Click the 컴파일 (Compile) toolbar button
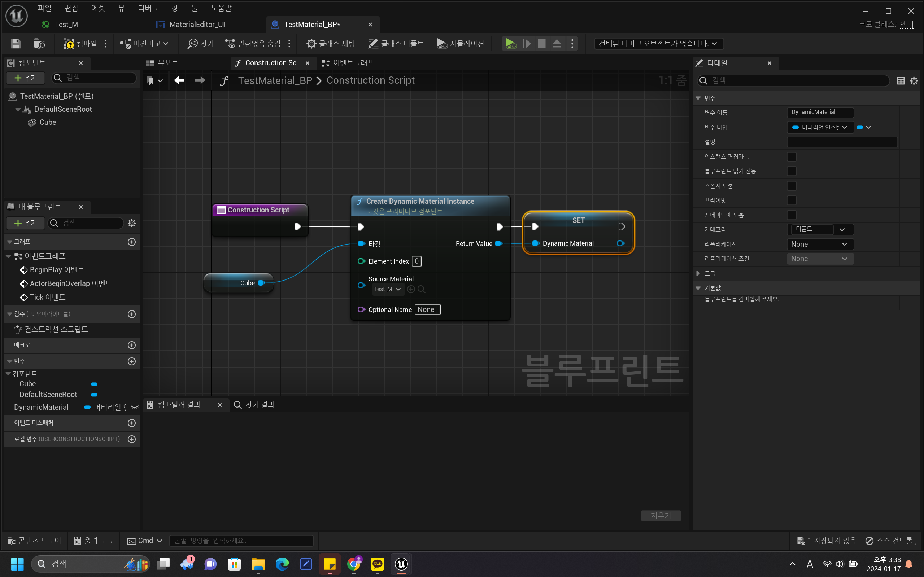Image resolution: width=924 pixels, height=577 pixels. click(80, 44)
